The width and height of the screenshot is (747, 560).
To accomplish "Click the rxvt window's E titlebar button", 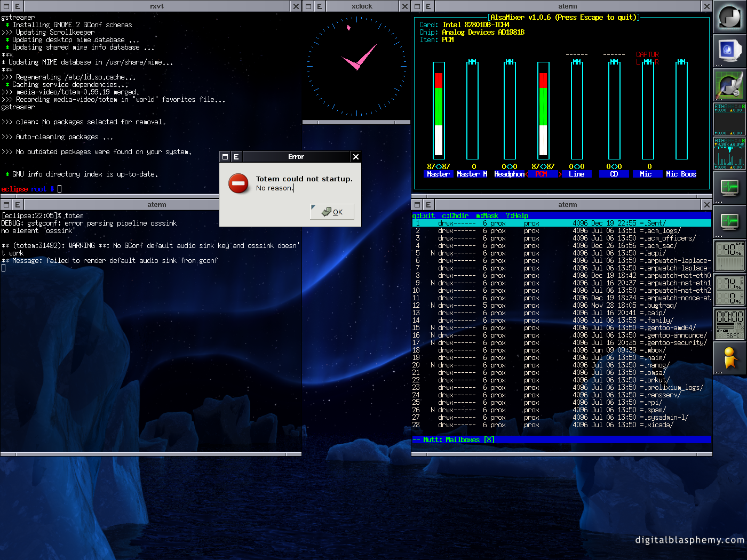I will (18, 6).
